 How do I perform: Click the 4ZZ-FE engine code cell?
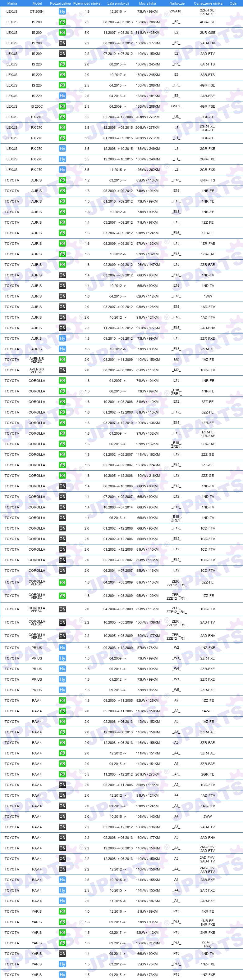click(208, 222)
